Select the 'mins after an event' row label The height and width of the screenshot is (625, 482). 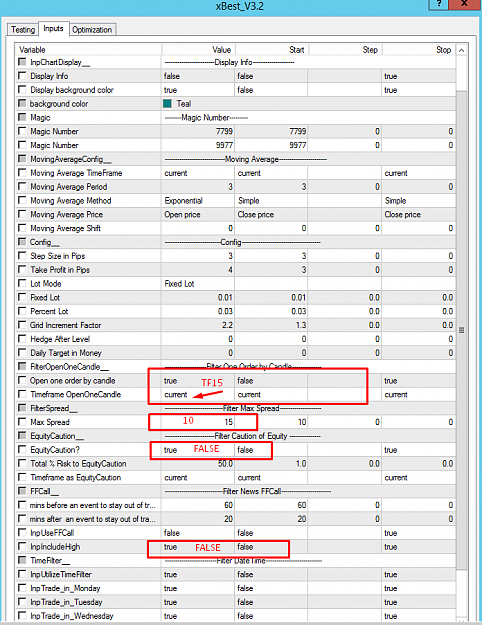92,519
